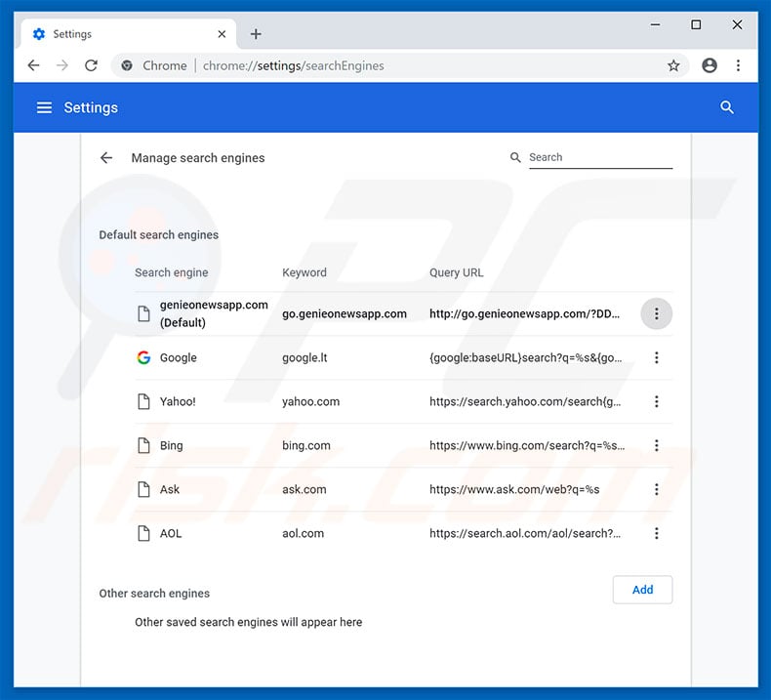The width and height of the screenshot is (771, 700).
Task: Minimize the Chrome window
Action: (655, 24)
